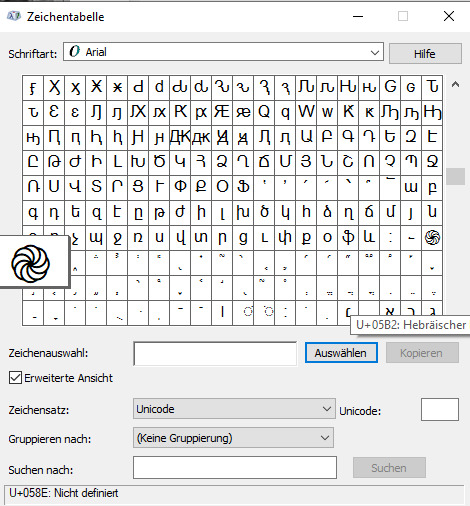Screen dimensions: 470x506
Task: Close the Zeichentabelle window
Action: tap(449, 16)
